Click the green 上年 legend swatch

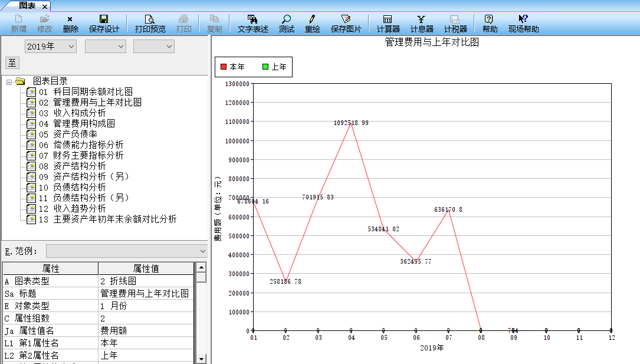265,67
